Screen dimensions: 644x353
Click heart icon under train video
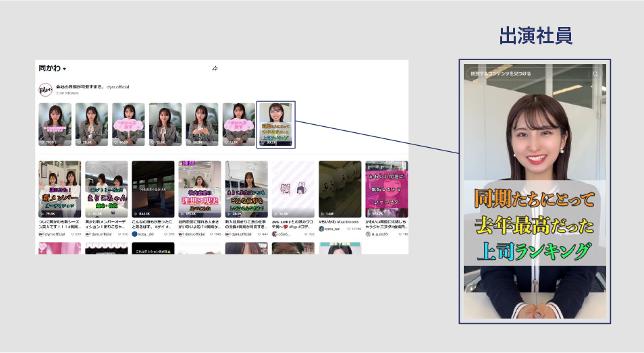(x=165, y=234)
